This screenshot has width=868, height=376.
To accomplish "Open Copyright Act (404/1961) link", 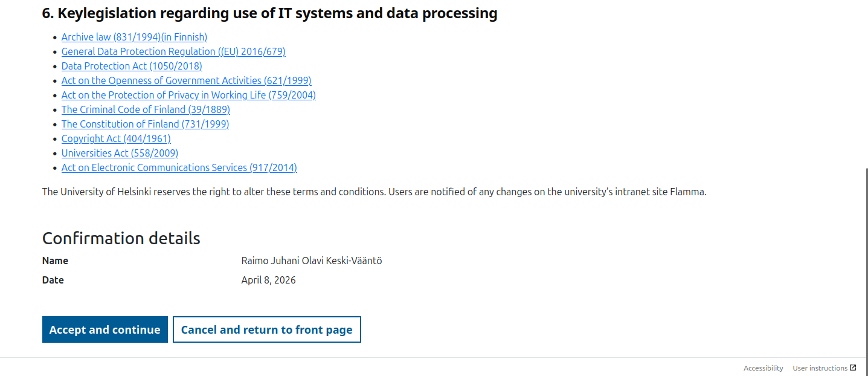I will click(116, 139).
